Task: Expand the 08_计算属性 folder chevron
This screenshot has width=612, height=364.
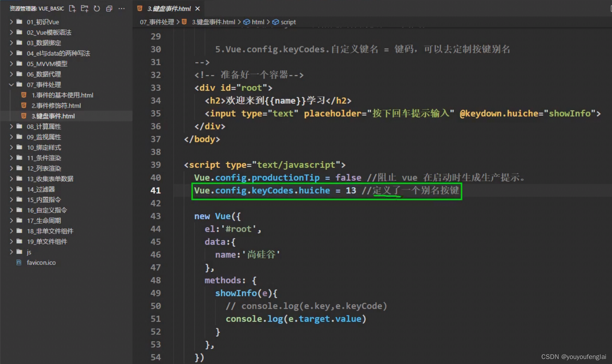Action: click(11, 127)
